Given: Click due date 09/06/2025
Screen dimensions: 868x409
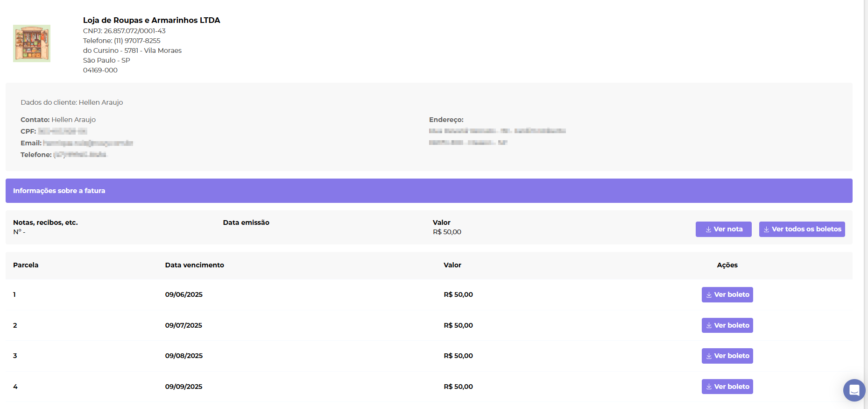Looking at the screenshot, I should point(183,294).
